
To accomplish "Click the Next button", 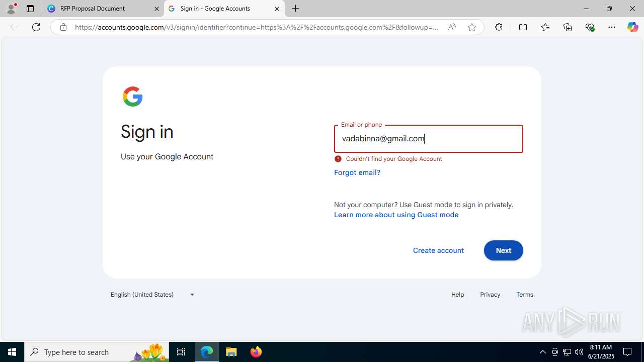I will pos(504,250).
